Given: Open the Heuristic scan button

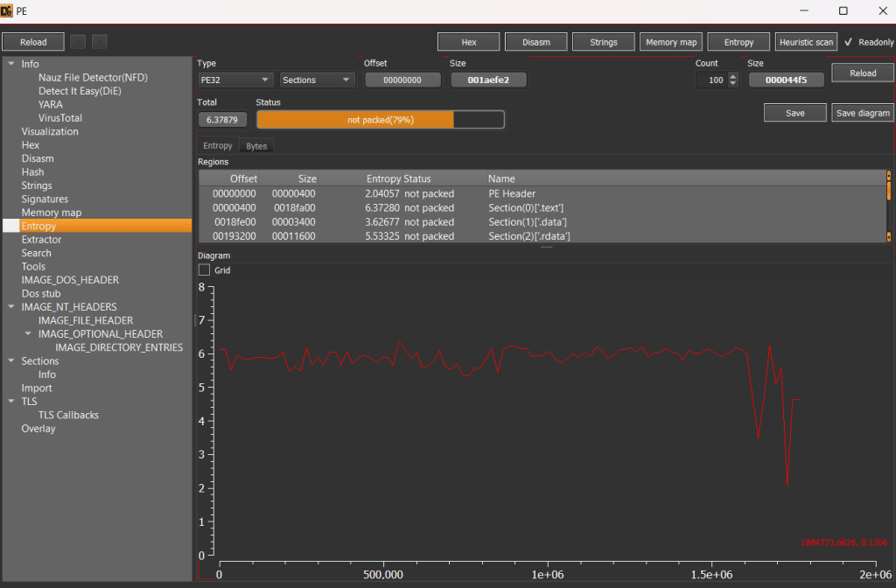Looking at the screenshot, I should pos(806,42).
